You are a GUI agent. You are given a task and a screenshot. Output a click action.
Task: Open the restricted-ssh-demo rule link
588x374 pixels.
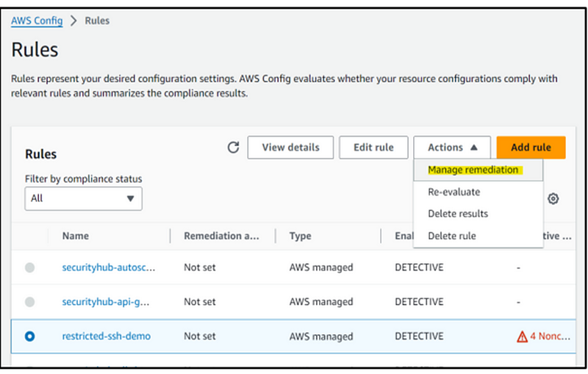tap(106, 336)
